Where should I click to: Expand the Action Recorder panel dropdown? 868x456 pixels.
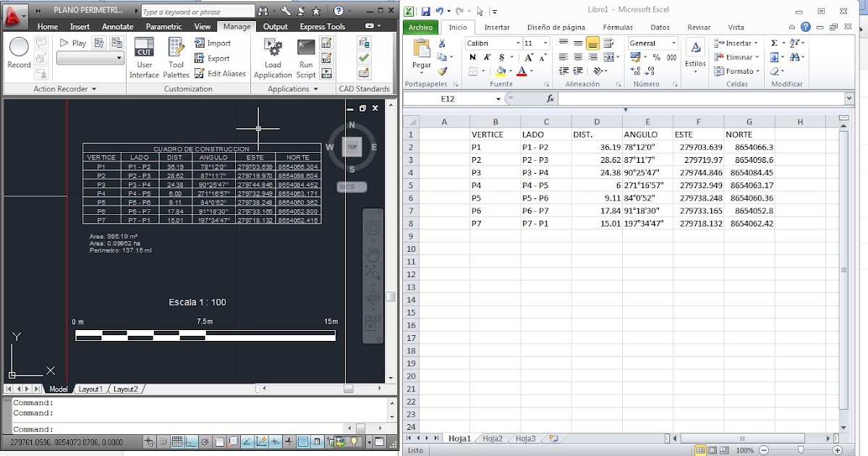[x=94, y=88]
